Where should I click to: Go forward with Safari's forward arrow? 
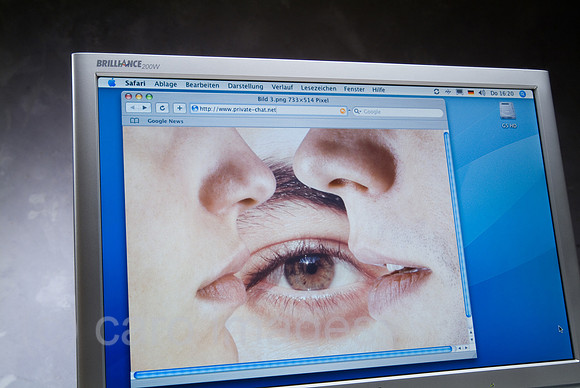[145, 108]
